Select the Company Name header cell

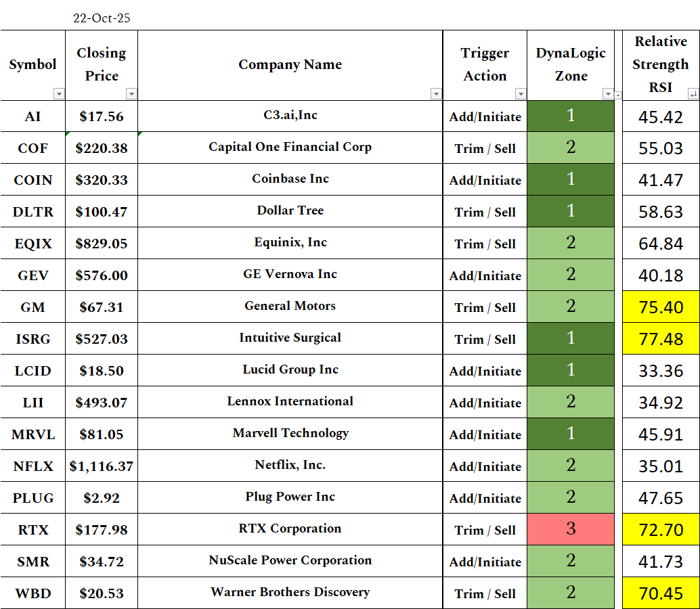pyautogui.click(x=290, y=65)
